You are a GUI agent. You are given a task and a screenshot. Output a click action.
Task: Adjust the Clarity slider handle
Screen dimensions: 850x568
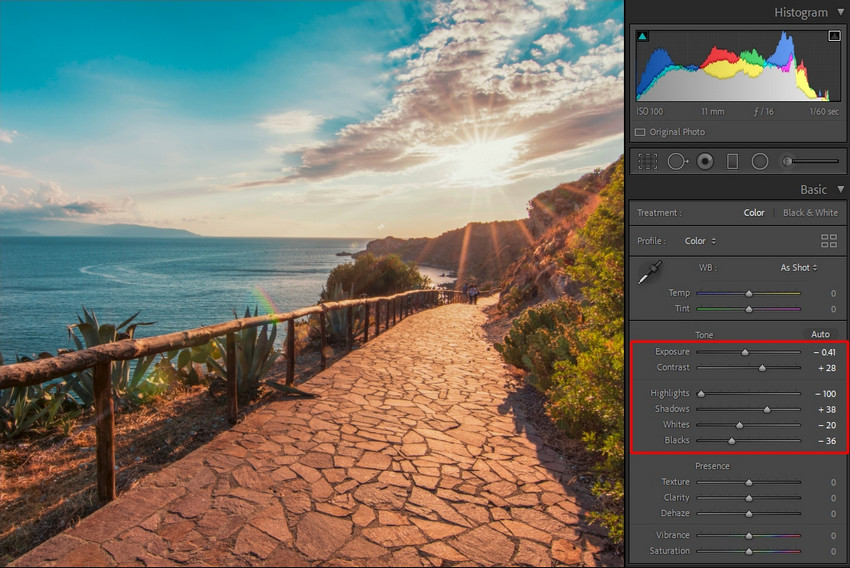tap(749, 498)
